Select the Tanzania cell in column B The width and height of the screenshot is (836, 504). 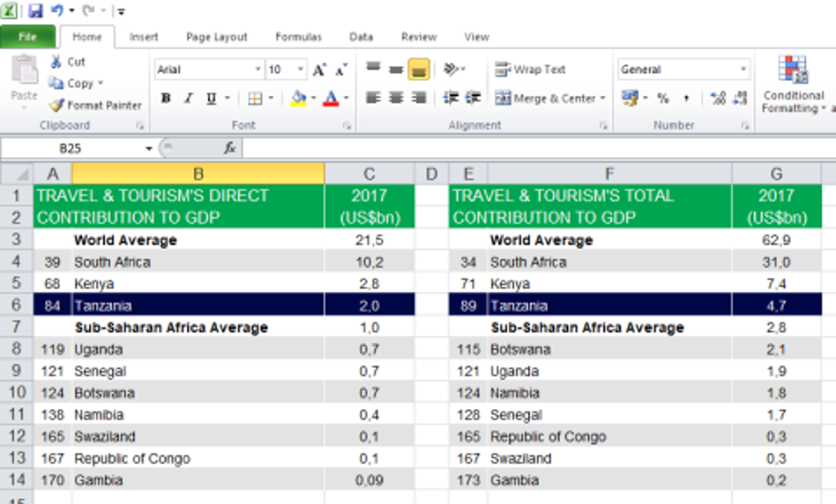(198, 305)
